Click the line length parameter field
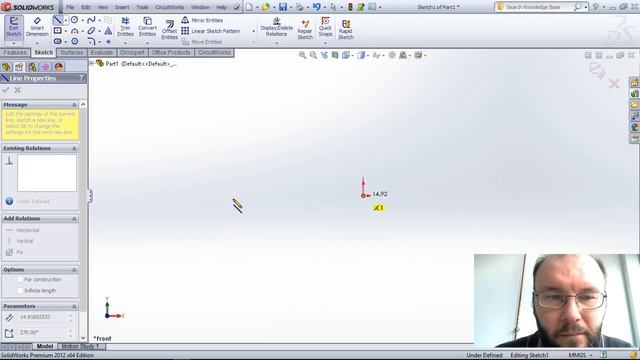This screenshot has height=360, width=640. [42, 317]
